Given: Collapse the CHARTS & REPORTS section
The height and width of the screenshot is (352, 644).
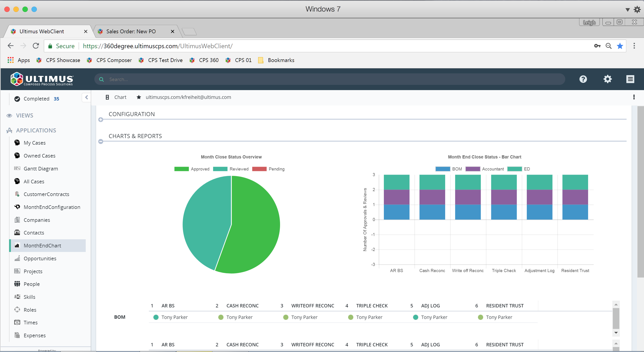Looking at the screenshot, I should [x=101, y=141].
